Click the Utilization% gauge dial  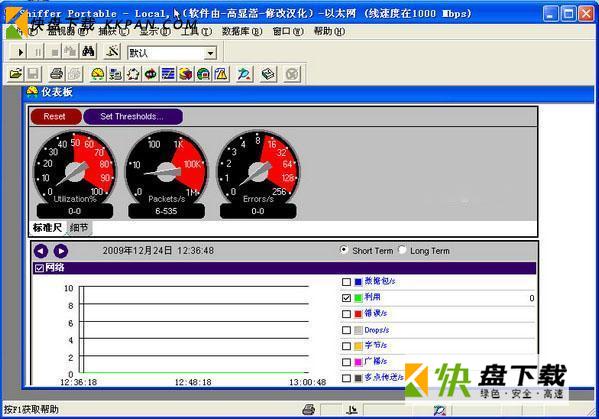pyautogui.click(x=74, y=168)
